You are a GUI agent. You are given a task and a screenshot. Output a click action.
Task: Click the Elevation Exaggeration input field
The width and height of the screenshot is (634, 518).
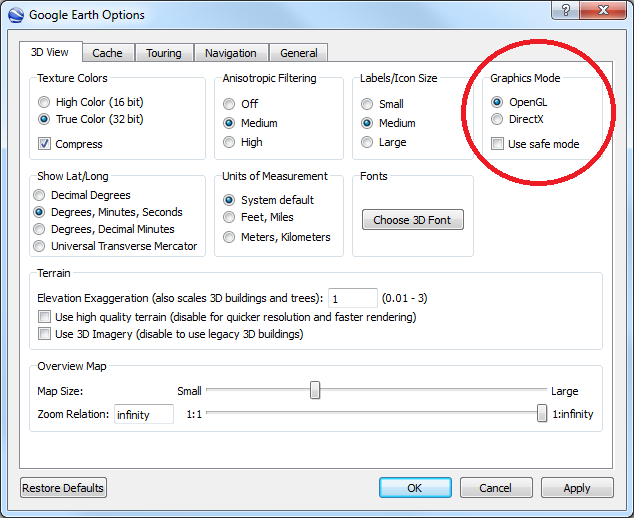[x=353, y=298]
